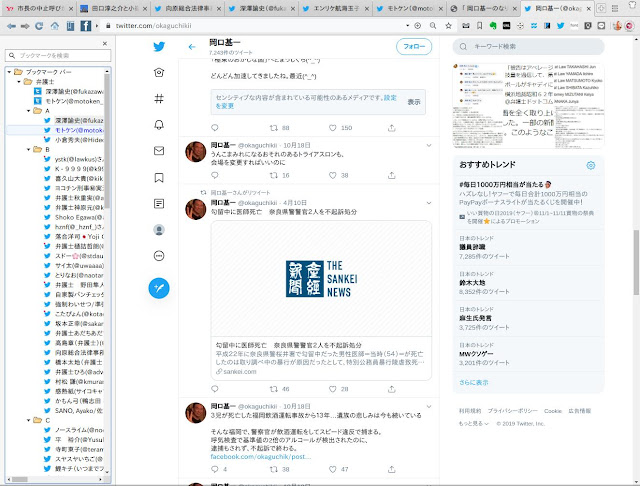This screenshot has height=486, width=640.
Task: Open the Twitter bird home logo
Action: 159,46
